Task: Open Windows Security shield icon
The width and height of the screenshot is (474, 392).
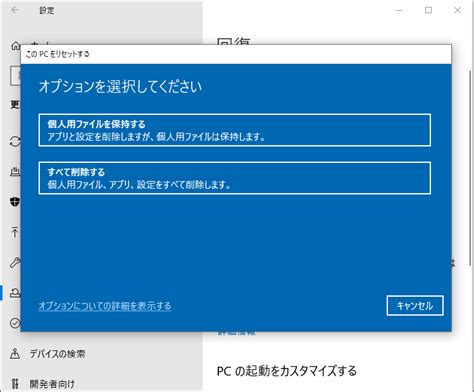Action: tap(15, 201)
